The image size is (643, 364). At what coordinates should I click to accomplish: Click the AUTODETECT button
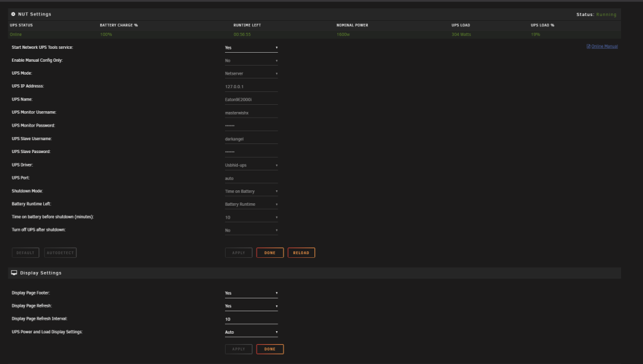click(x=60, y=253)
